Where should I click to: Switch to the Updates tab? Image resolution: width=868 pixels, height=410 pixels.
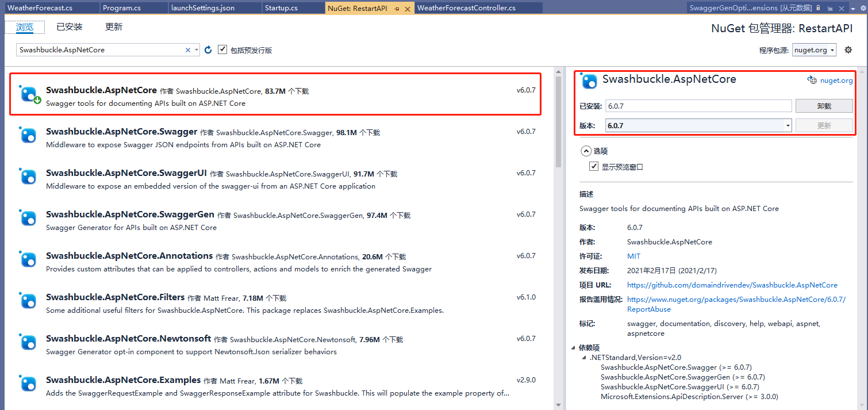114,27
